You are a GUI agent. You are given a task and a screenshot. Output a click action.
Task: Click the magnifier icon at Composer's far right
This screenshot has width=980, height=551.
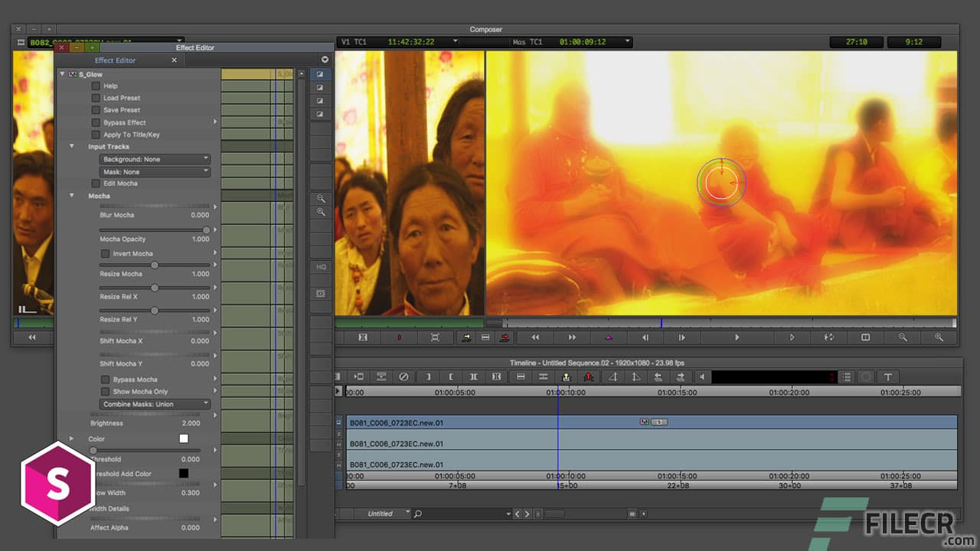[939, 337]
